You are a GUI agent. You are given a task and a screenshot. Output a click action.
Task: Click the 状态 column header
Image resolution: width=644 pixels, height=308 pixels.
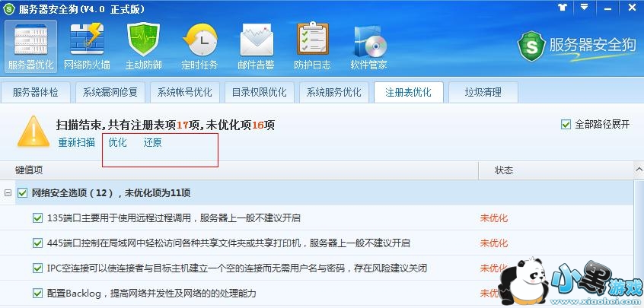pos(504,170)
